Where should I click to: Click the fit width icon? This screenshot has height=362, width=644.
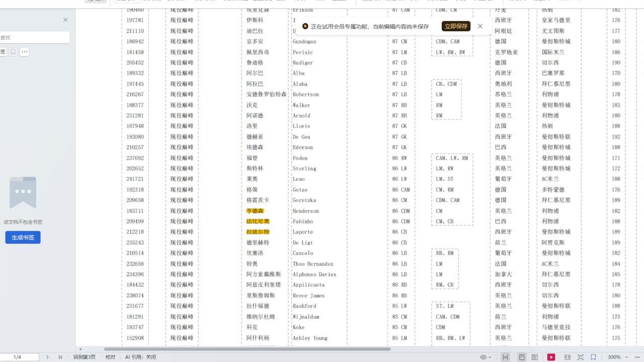click(593, 357)
